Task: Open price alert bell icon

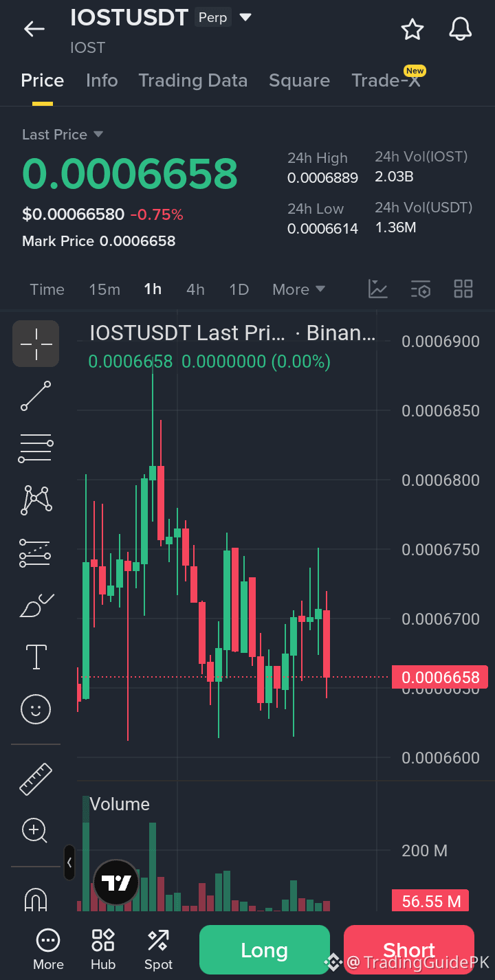Action: point(461,29)
